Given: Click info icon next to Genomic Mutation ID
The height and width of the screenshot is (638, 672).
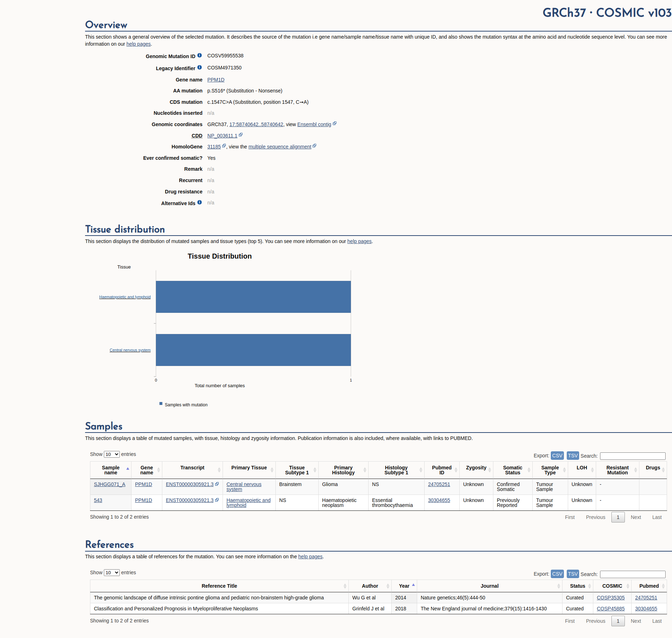Looking at the screenshot, I should pyautogui.click(x=200, y=55).
